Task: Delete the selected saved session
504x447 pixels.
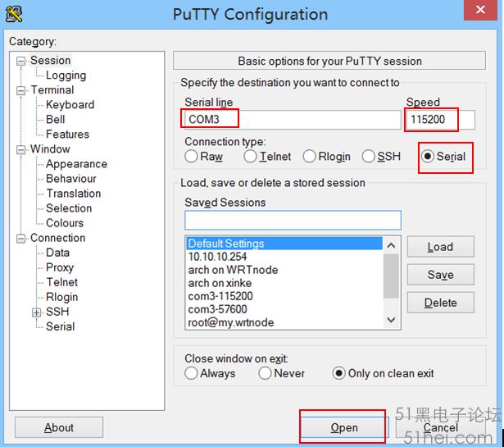Action: click(440, 303)
